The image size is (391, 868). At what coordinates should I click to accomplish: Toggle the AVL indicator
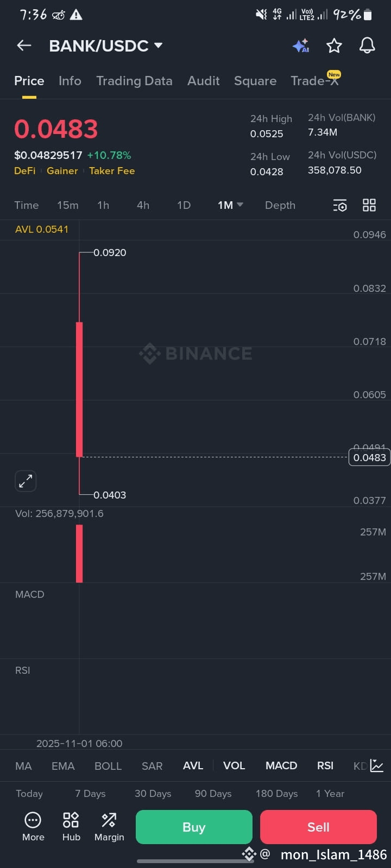(x=193, y=765)
